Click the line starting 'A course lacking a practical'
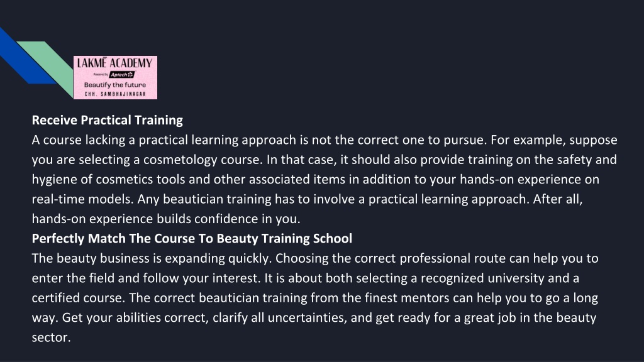This screenshot has height=362, width=644. tap(325, 140)
